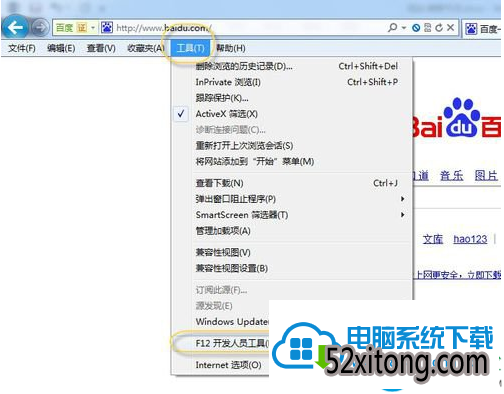Click the magnifier search icon in address bar
Viewport: 504px width, 394px height.
coord(393,28)
